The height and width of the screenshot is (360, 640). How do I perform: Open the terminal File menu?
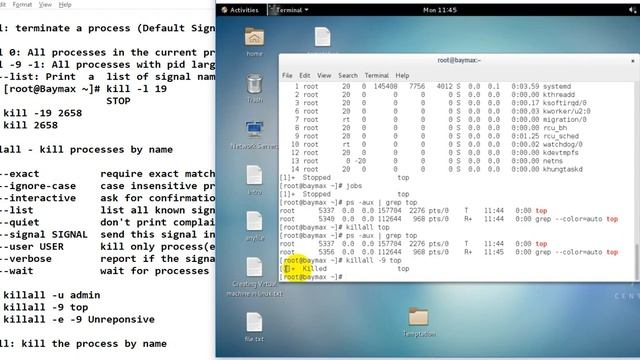pyautogui.click(x=287, y=76)
